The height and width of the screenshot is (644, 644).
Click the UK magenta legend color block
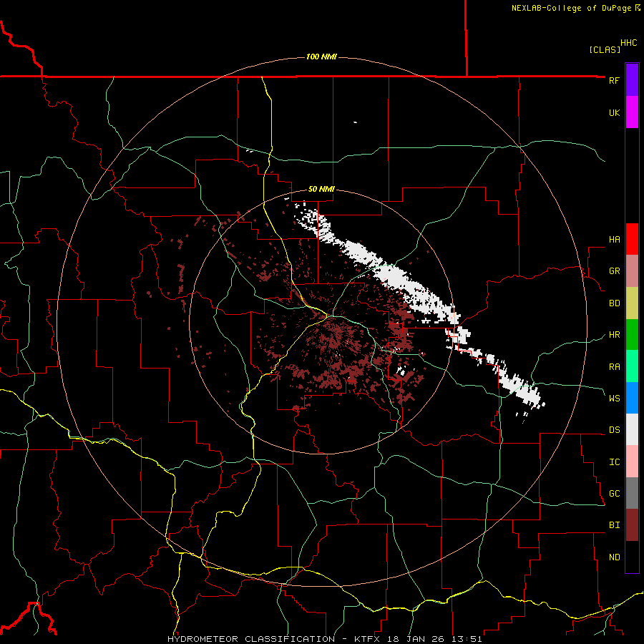(632, 112)
